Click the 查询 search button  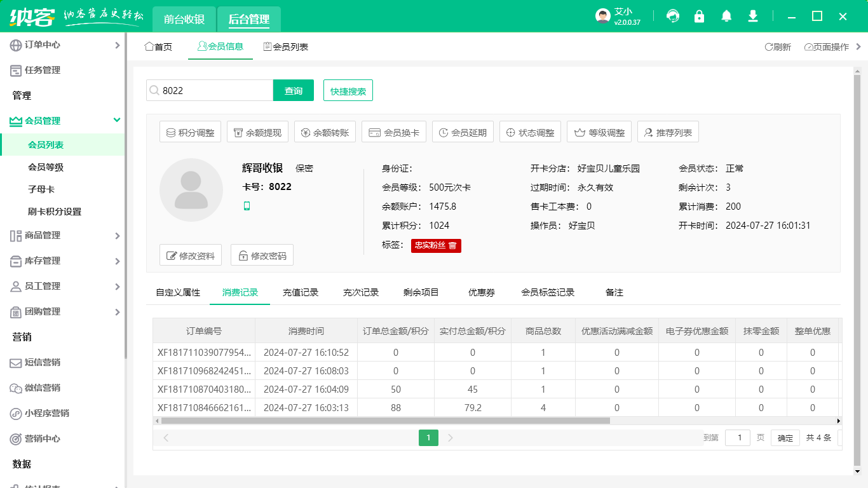point(293,90)
